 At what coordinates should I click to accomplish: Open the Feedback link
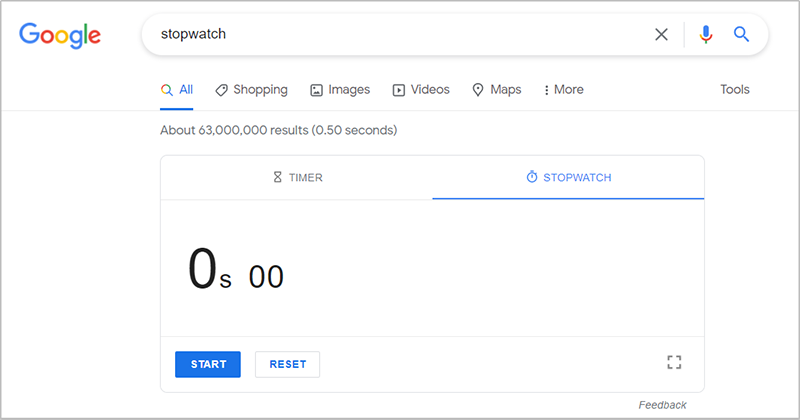(x=662, y=405)
